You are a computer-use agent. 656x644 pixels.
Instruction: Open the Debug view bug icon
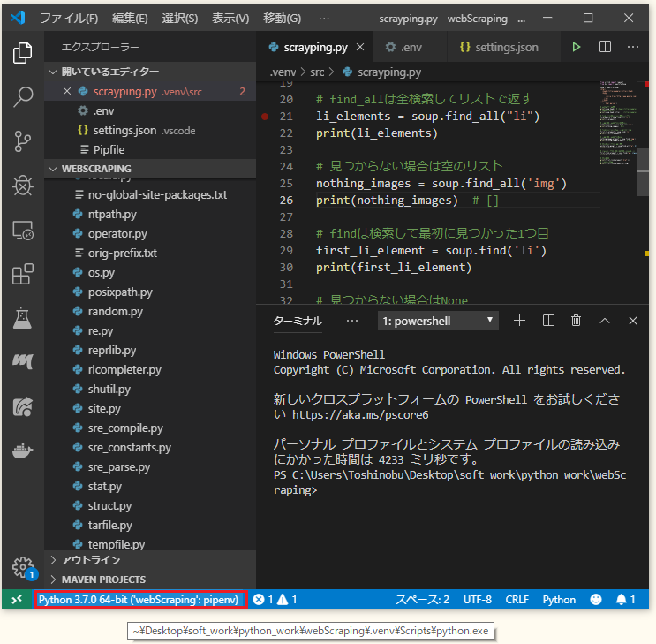(23, 186)
